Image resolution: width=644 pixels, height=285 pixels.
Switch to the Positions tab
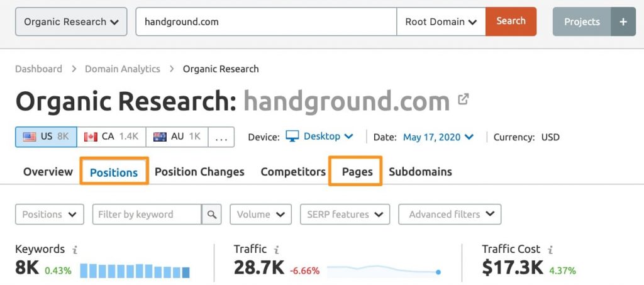(114, 172)
